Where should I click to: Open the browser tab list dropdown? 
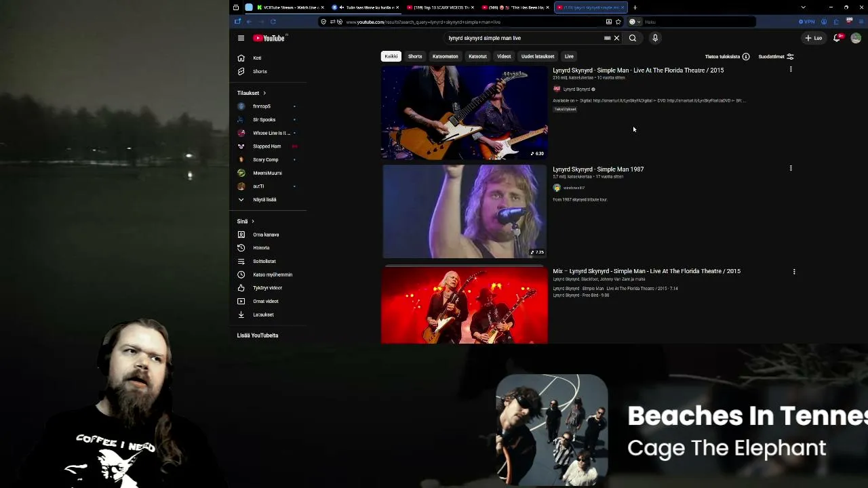point(803,7)
